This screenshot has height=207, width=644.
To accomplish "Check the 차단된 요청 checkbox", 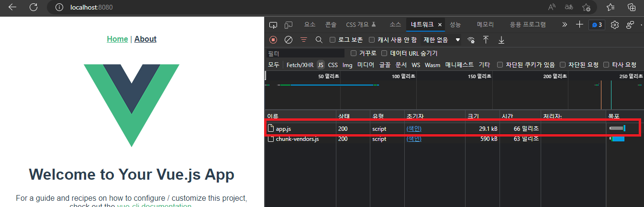I will coord(563,65).
